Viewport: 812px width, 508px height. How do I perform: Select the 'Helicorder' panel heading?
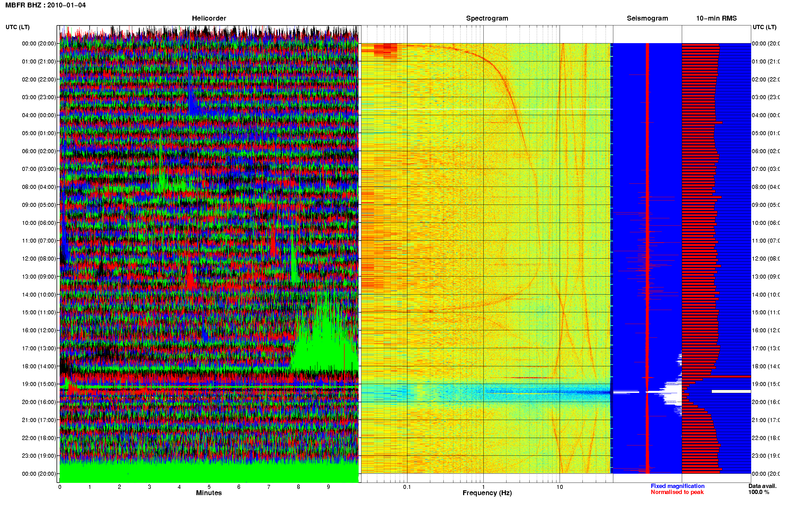[x=209, y=18]
